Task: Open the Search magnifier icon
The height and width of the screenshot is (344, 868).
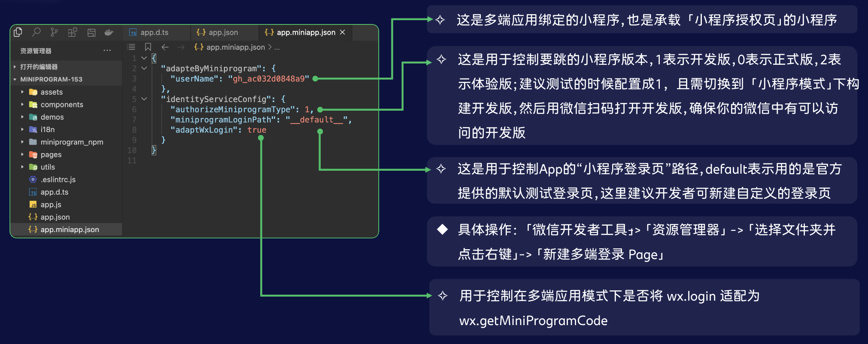Action: tap(36, 32)
